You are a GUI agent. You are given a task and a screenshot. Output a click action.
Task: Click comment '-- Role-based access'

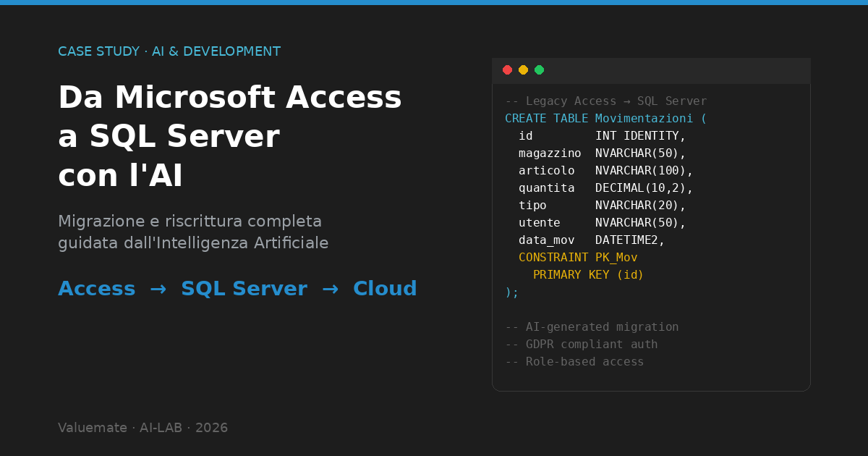[x=574, y=362]
